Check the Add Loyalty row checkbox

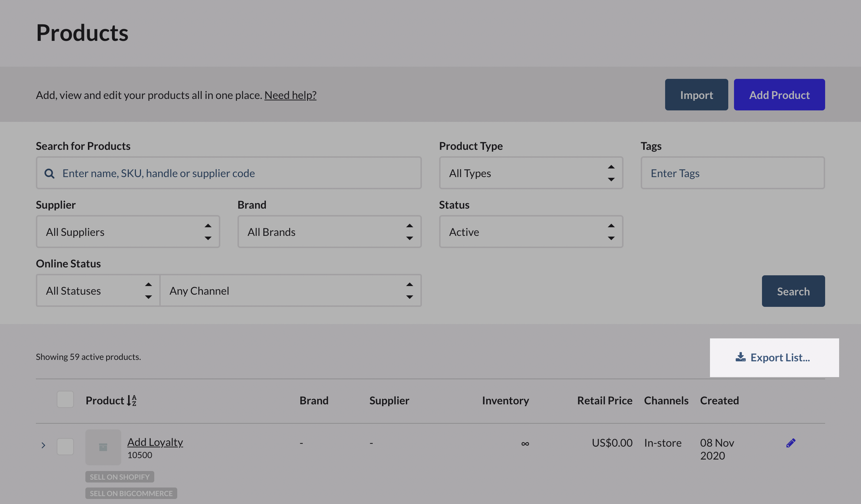click(65, 447)
